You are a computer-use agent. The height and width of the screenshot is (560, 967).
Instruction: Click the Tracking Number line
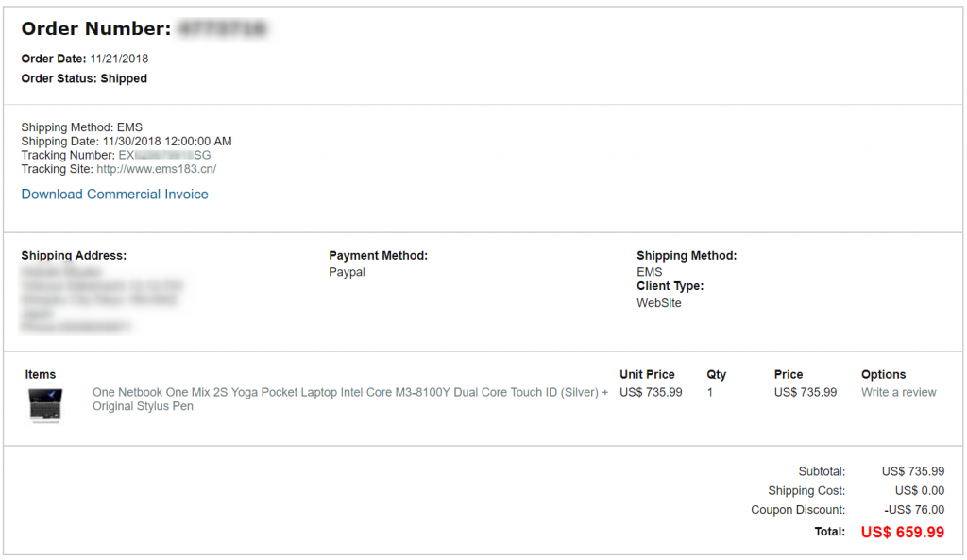[x=116, y=155]
